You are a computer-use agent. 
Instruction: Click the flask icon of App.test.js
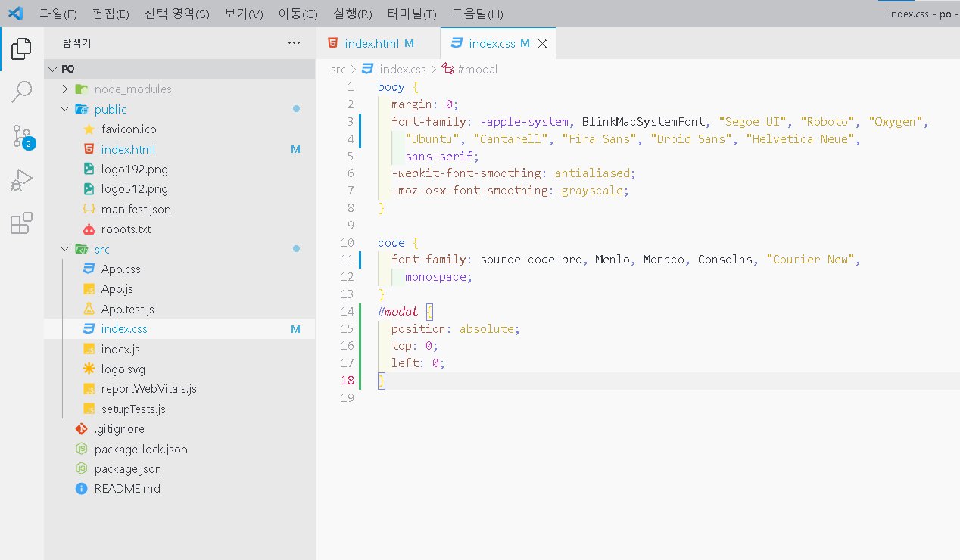coord(89,309)
